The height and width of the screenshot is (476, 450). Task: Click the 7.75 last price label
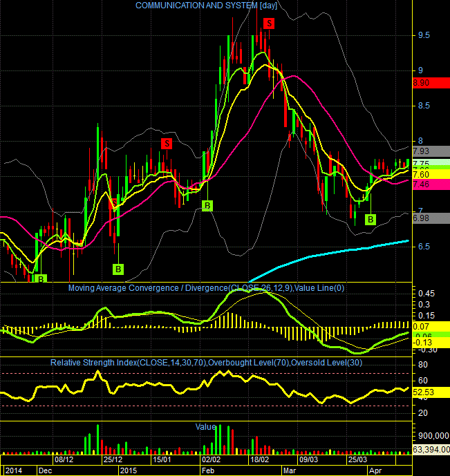pyautogui.click(x=431, y=163)
